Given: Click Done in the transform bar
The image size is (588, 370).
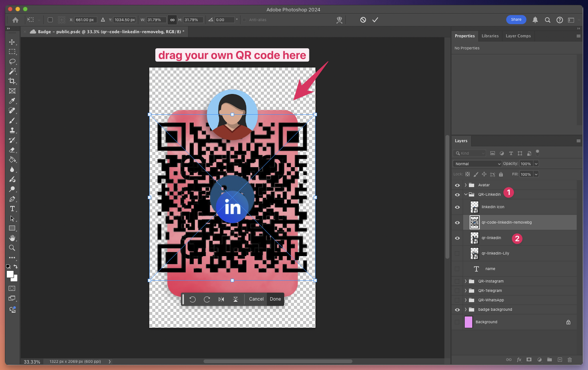Looking at the screenshot, I should [275, 299].
